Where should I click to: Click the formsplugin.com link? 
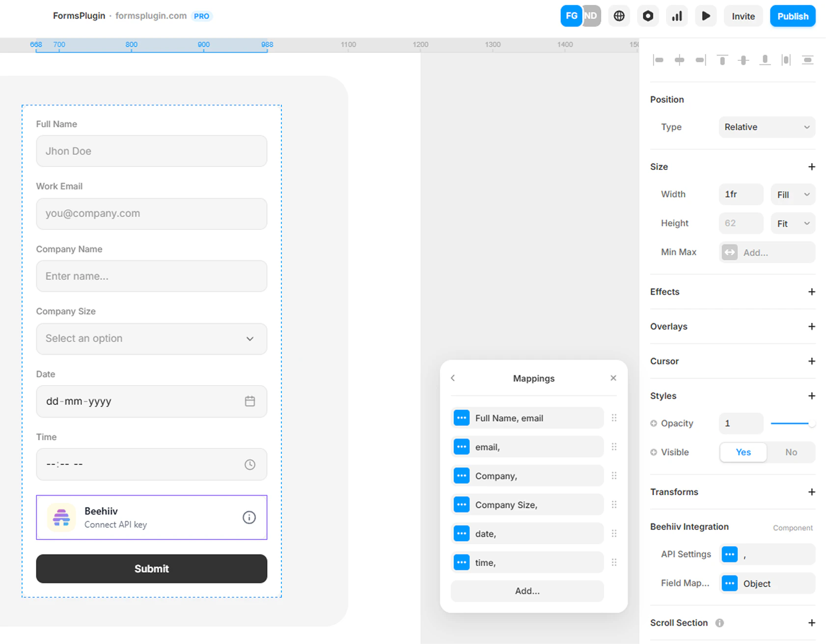point(151,16)
